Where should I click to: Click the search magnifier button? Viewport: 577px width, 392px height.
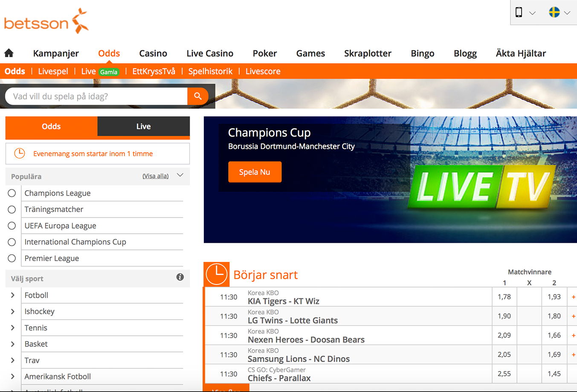pos(198,96)
